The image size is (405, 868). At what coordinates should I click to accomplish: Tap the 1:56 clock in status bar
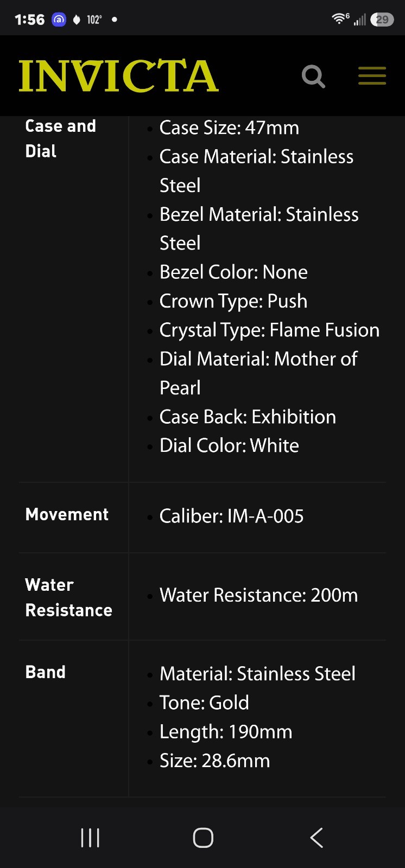click(x=29, y=20)
